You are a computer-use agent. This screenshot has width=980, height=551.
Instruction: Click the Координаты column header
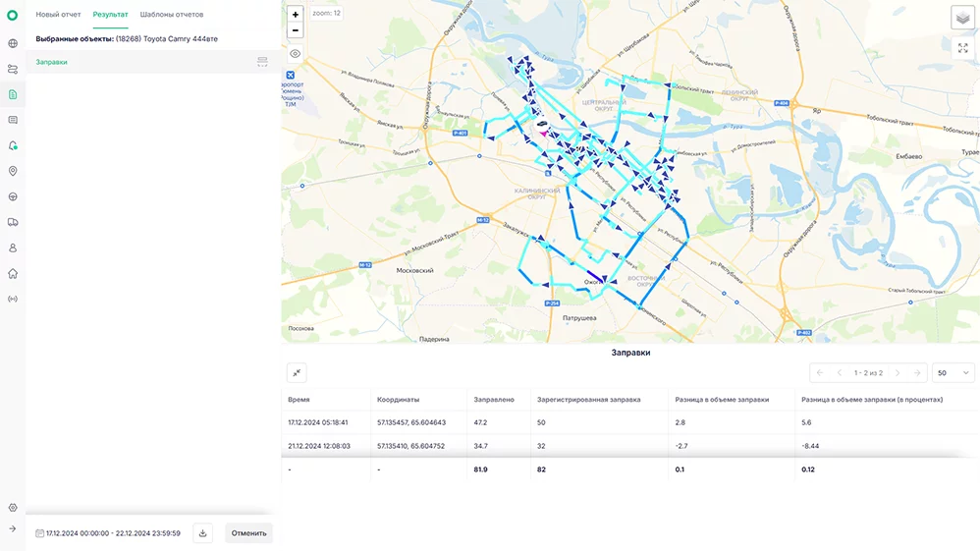click(398, 399)
